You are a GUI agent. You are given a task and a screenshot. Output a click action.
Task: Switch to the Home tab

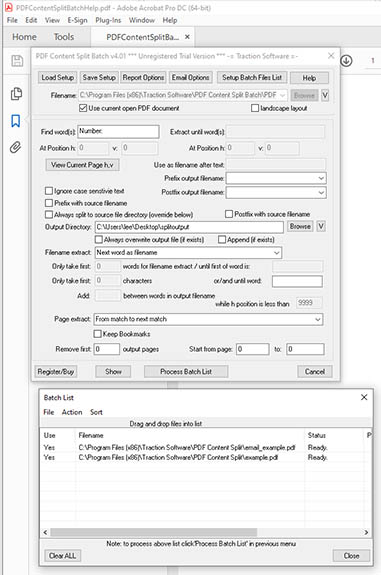[x=24, y=37]
